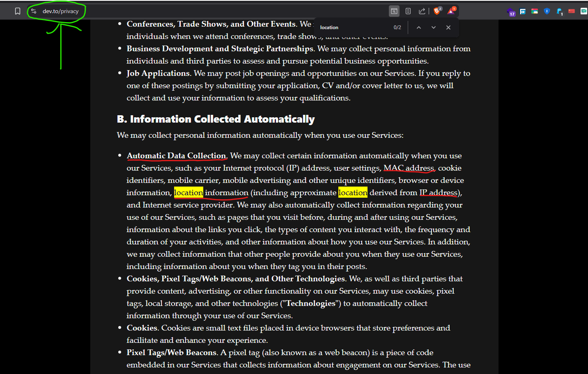Click 'Business Development and Strategic Partnerships' text
The image size is (588, 374).
(220, 49)
